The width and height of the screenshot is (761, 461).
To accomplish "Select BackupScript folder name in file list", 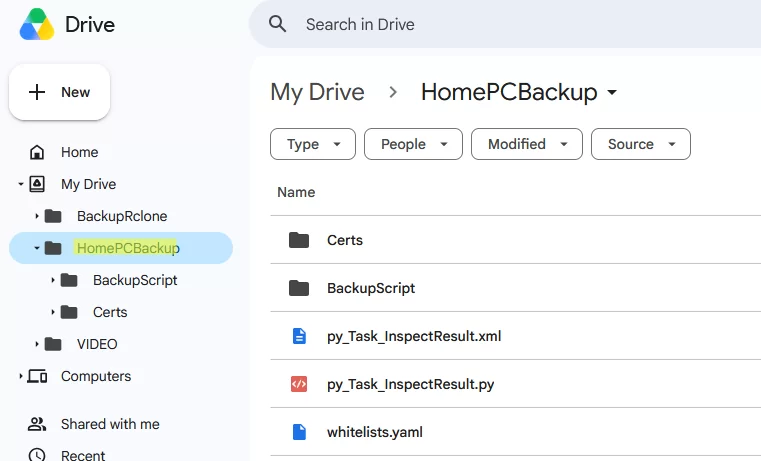I will click(x=371, y=288).
